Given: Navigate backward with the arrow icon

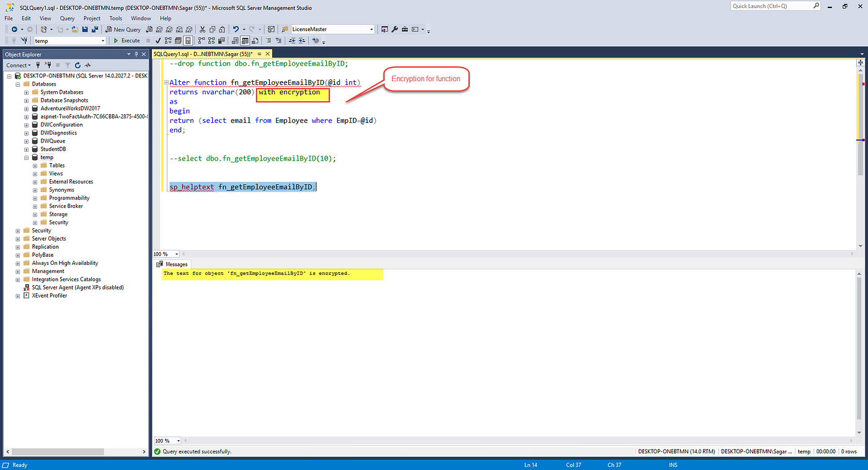Looking at the screenshot, I should (x=14, y=29).
